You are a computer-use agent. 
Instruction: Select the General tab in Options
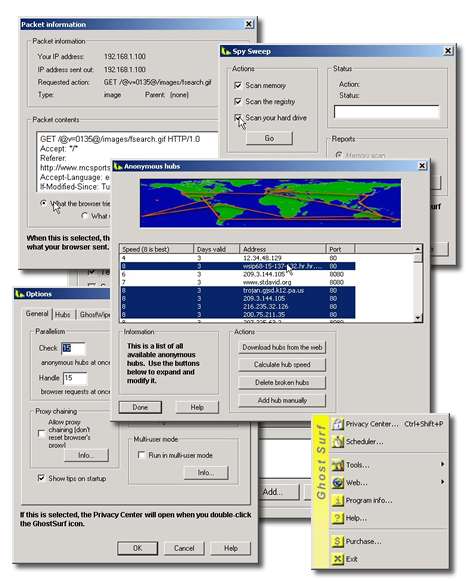point(37,314)
